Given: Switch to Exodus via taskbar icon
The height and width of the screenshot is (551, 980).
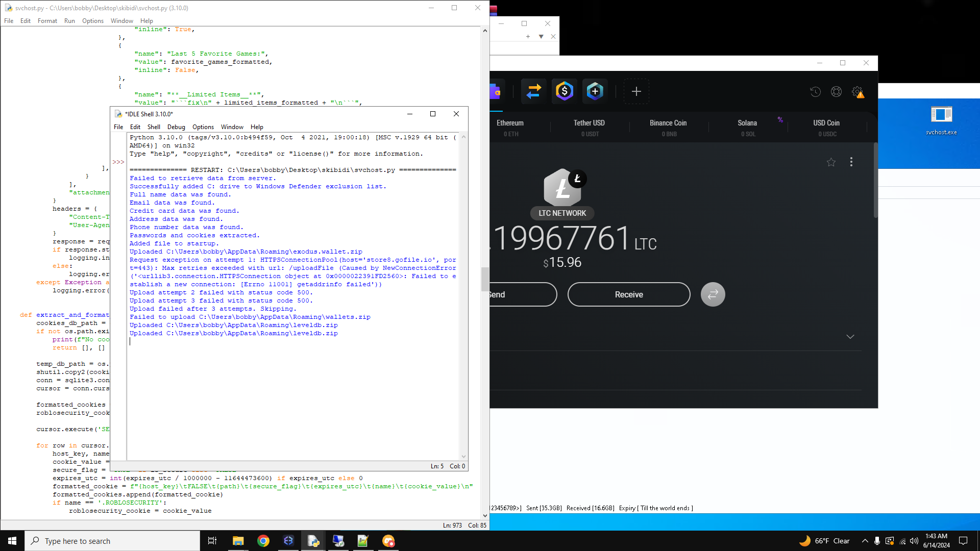Looking at the screenshot, I should 288,541.
